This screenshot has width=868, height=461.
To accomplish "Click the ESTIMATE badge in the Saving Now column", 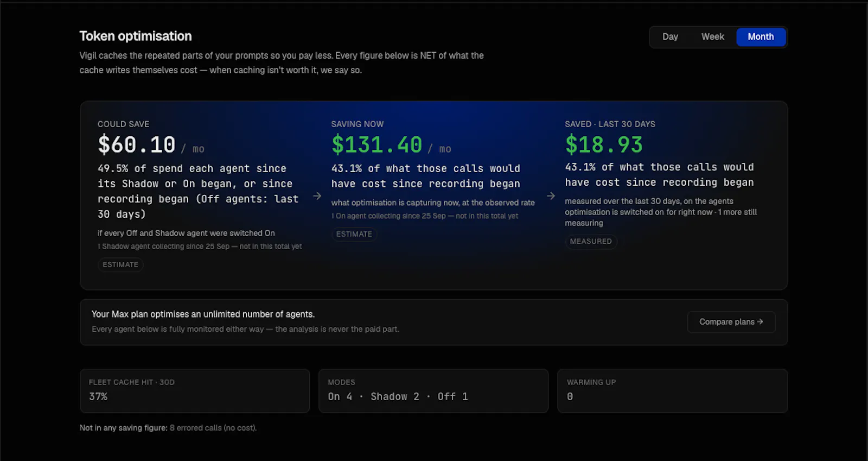I will [354, 234].
